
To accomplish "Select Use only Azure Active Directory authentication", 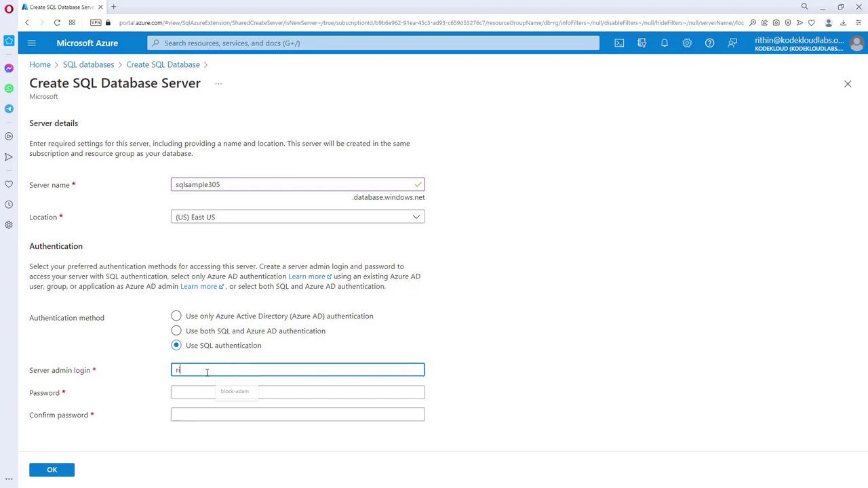I will coord(176,316).
